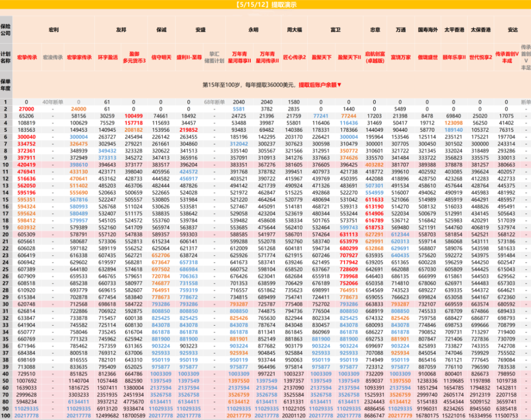Viewport: 531px width, 420px height.
Task: Click the red 提取后账户余额▼ label
Action: click(320, 85)
